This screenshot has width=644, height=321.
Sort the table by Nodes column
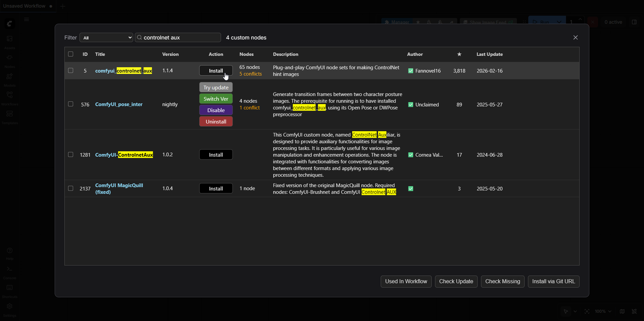click(247, 54)
